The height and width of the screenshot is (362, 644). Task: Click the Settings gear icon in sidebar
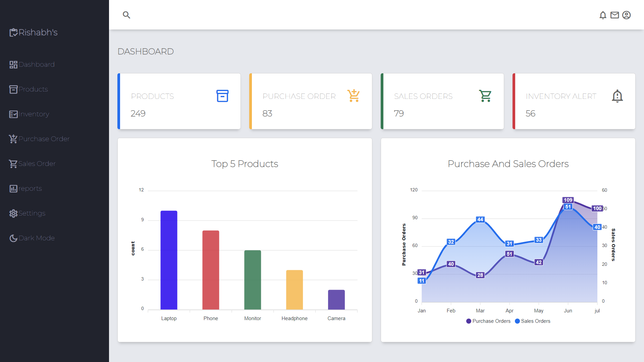point(13,214)
